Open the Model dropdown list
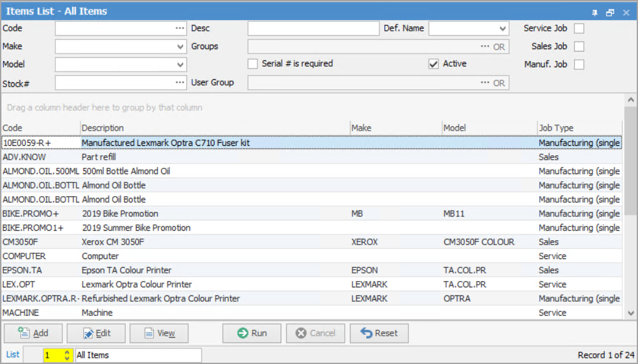Image resolution: width=638 pixels, height=364 pixels. [x=181, y=65]
